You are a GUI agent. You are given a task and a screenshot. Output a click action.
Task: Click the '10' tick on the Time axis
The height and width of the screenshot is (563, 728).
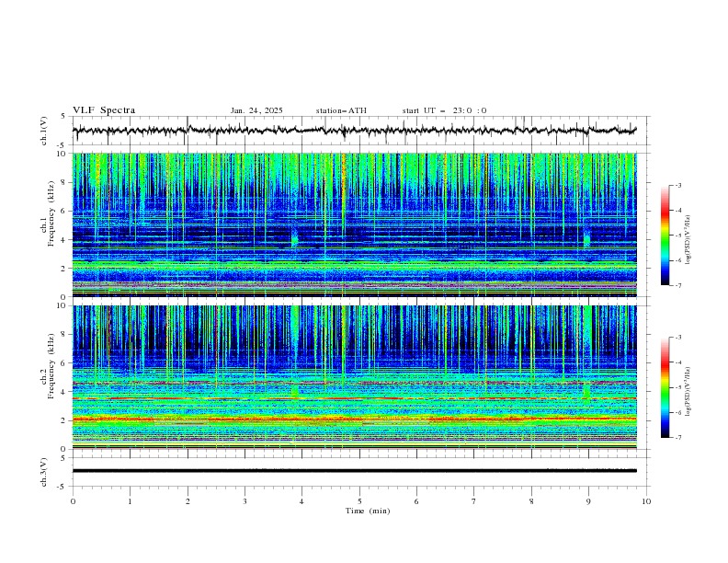(646, 501)
